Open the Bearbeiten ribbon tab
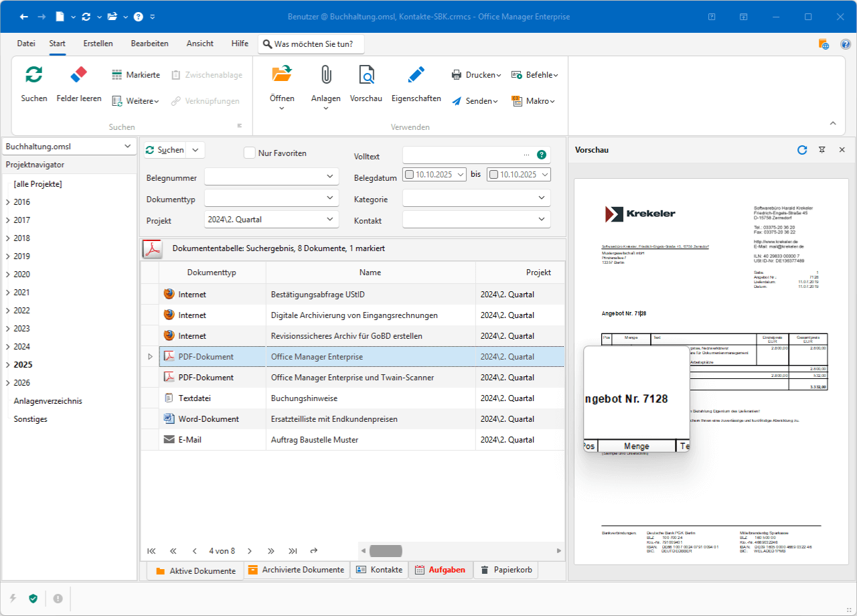The width and height of the screenshot is (857, 616). click(x=149, y=44)
